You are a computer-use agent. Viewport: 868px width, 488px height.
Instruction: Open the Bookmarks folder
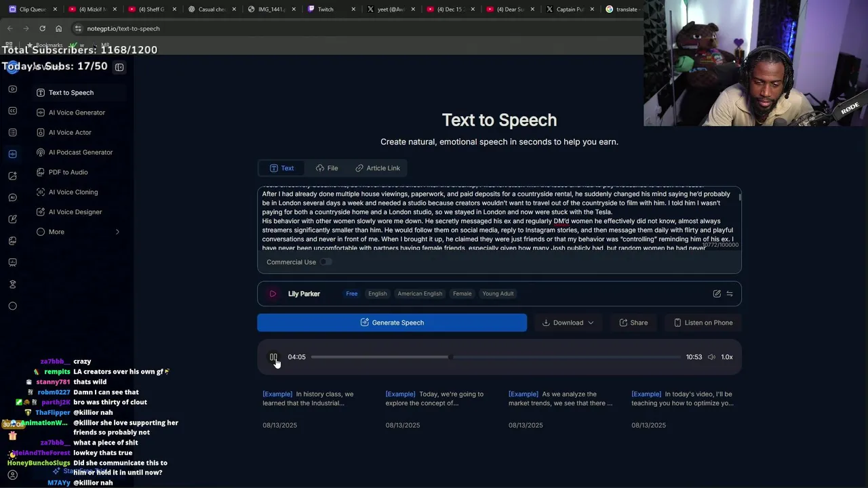click(x=45, y=45)
